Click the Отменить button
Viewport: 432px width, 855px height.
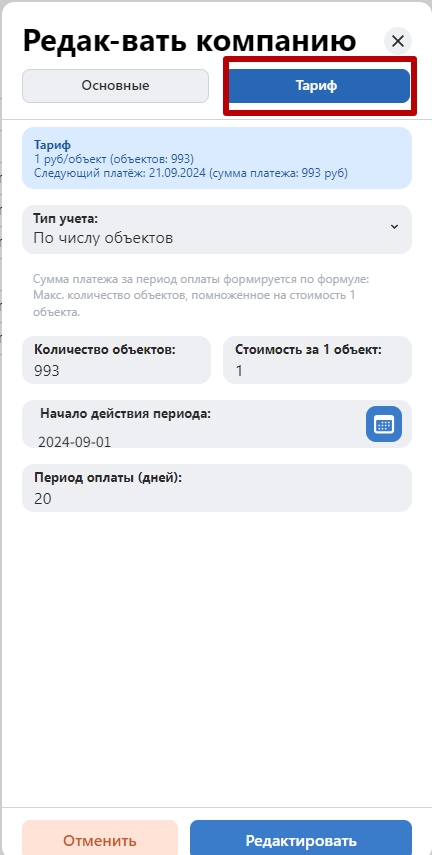click(100, 839)
